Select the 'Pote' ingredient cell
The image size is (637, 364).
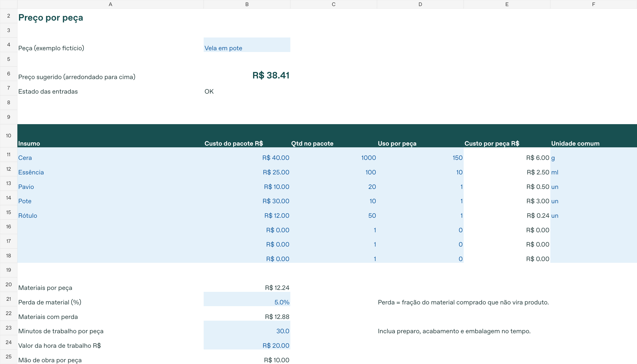[x=110, y=198]
